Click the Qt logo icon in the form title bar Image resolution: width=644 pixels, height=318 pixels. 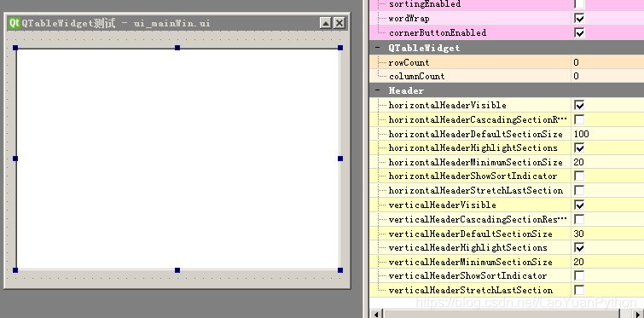tap(15, 23)
